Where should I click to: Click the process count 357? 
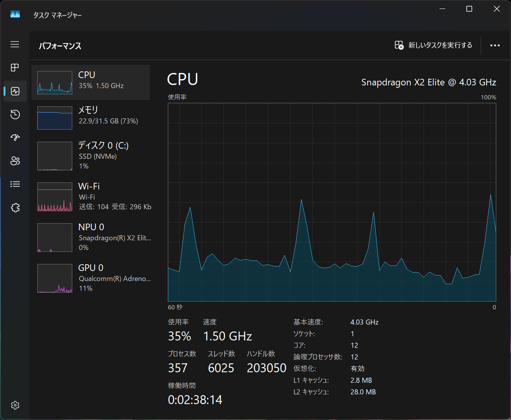coord(178,368)
